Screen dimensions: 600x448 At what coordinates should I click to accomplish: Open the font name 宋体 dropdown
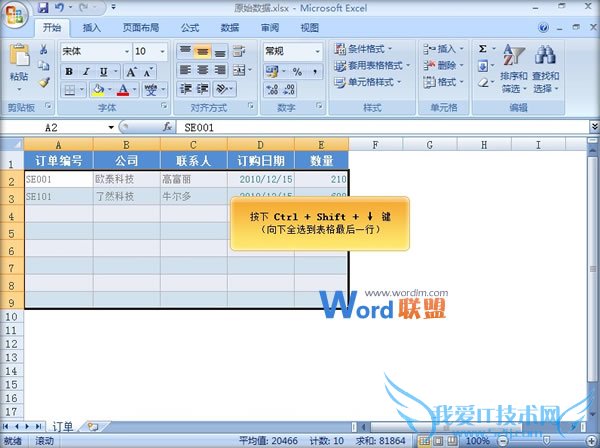(x=127, y=51)
